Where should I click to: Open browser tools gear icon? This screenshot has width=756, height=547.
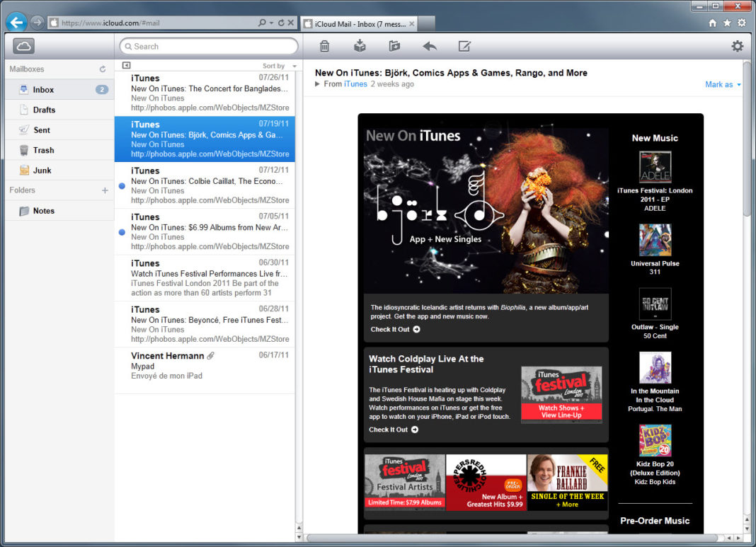[742, 23]
